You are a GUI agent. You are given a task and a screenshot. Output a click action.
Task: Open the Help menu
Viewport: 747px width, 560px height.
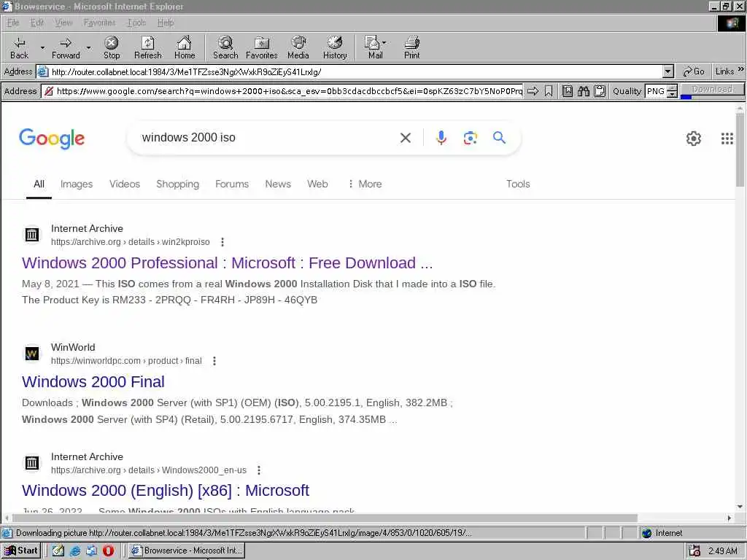point(166,23)
